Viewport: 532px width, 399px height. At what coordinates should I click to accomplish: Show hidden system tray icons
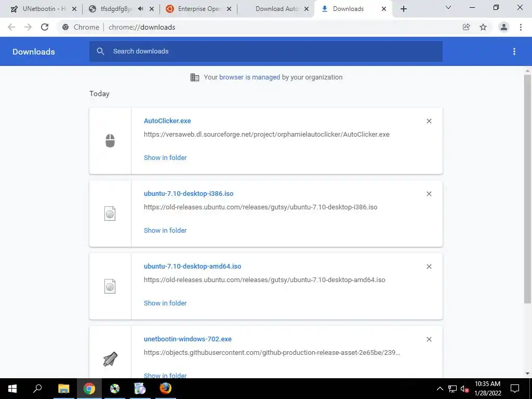point(440,389)
